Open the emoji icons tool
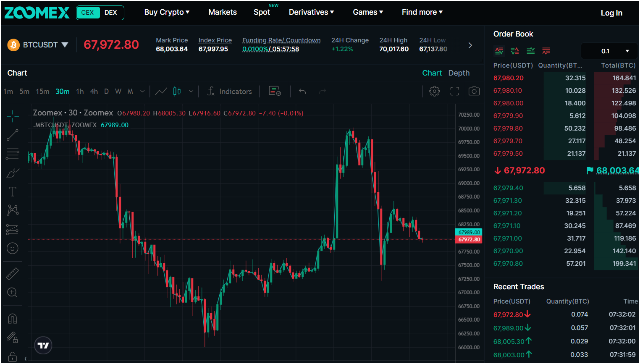This screenshot has width=640, height=364. click(13, 249)
